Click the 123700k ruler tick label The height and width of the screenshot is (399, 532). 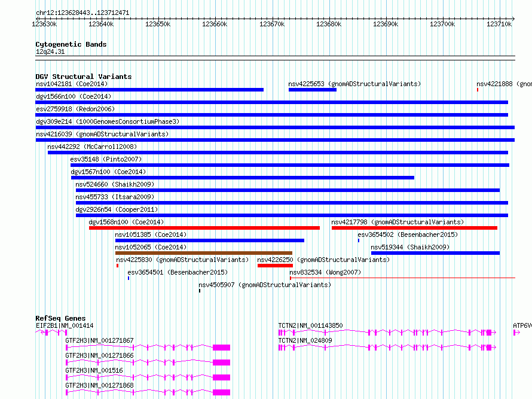(442, 24)
